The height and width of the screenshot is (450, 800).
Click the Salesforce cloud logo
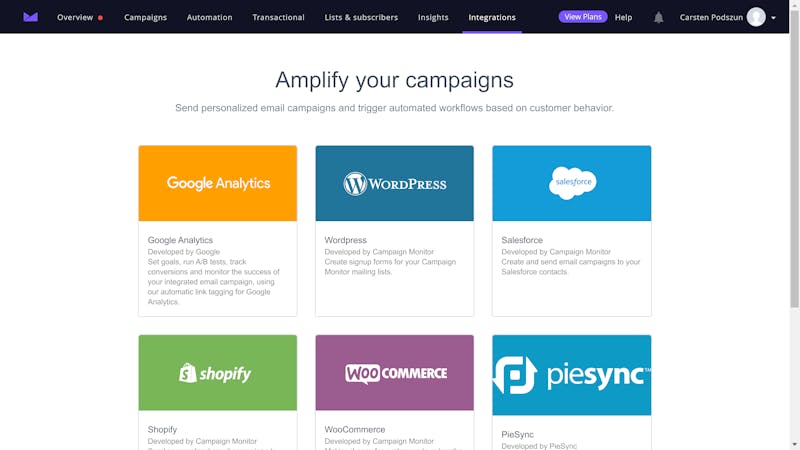[x=572, y=183]
